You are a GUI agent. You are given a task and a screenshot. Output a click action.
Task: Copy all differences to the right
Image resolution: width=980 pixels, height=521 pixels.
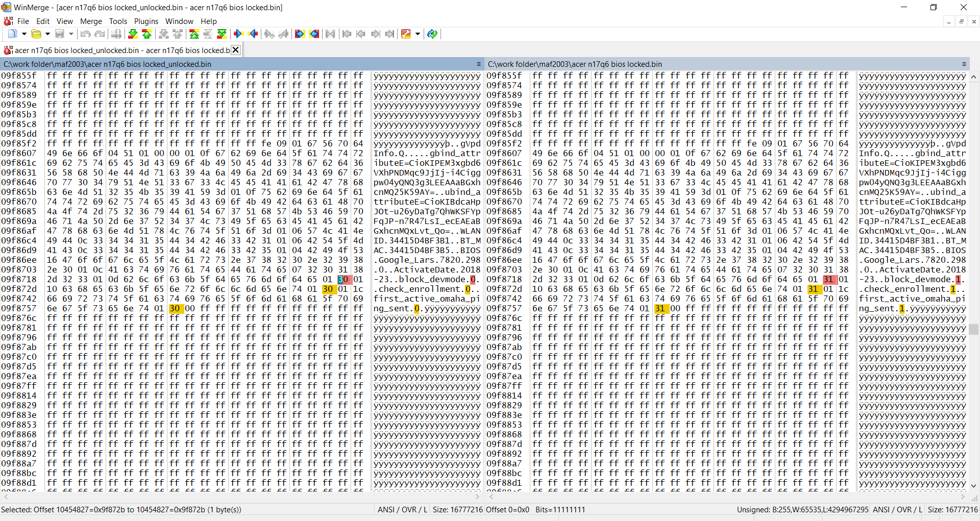[300, 34]
